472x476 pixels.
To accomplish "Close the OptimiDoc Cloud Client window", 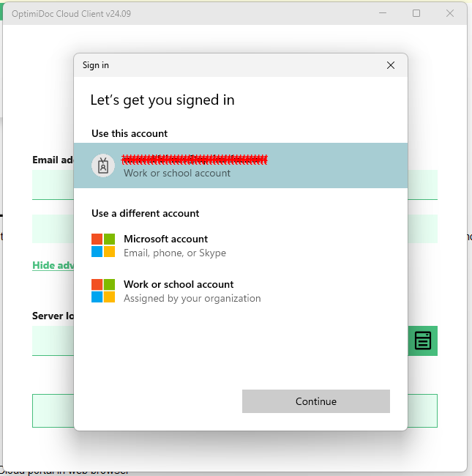I will [x=450, y=13].
